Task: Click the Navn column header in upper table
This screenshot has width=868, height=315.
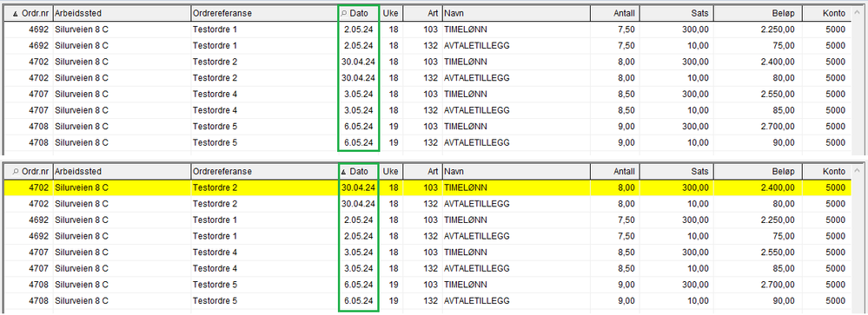Action: (x=516, y=13)
